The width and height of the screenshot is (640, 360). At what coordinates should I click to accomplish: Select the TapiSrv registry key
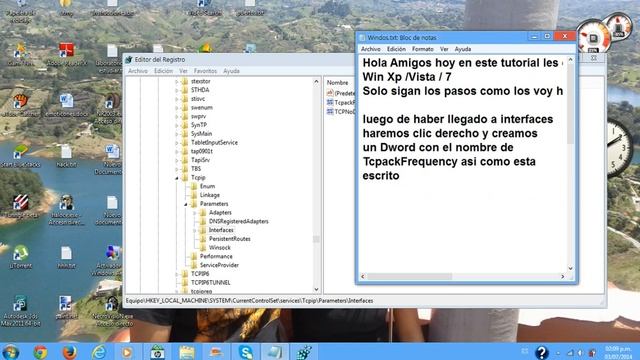(x=200, y=160)
